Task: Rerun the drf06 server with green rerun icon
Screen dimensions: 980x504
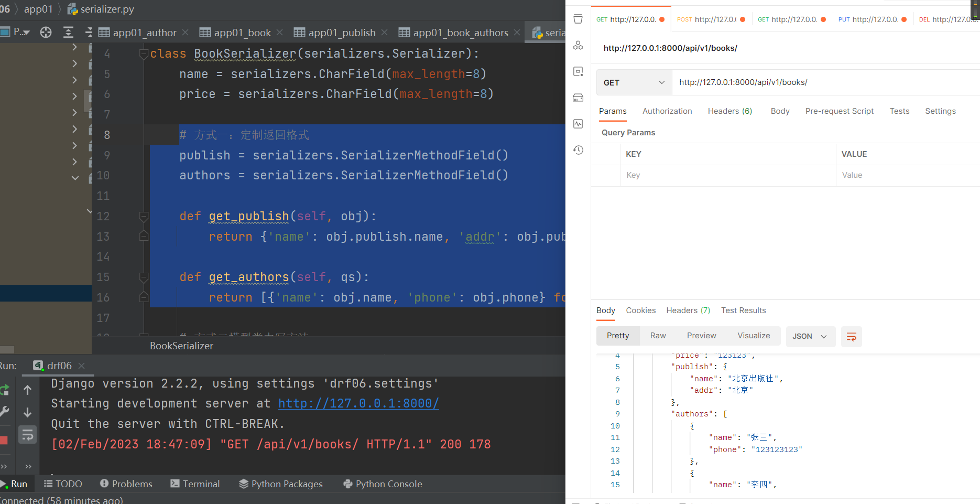Action: 4,390
